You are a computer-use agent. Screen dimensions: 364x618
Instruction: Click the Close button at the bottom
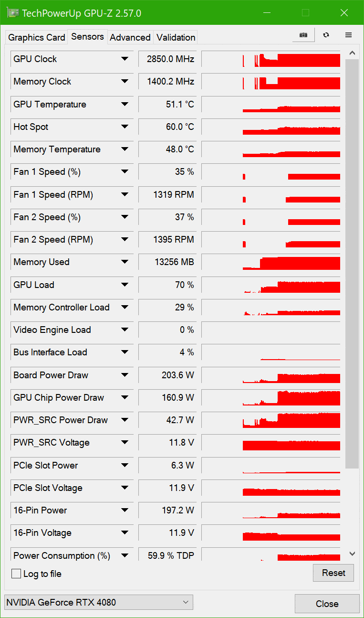pos(327,604)
